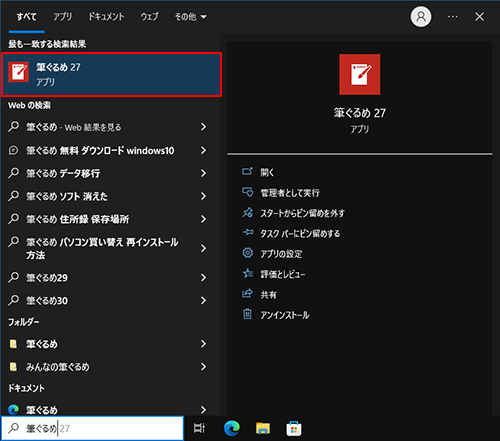The image size is (500, 441).
Task: Open the 筆ぐるめ document result
Action: 42,410
